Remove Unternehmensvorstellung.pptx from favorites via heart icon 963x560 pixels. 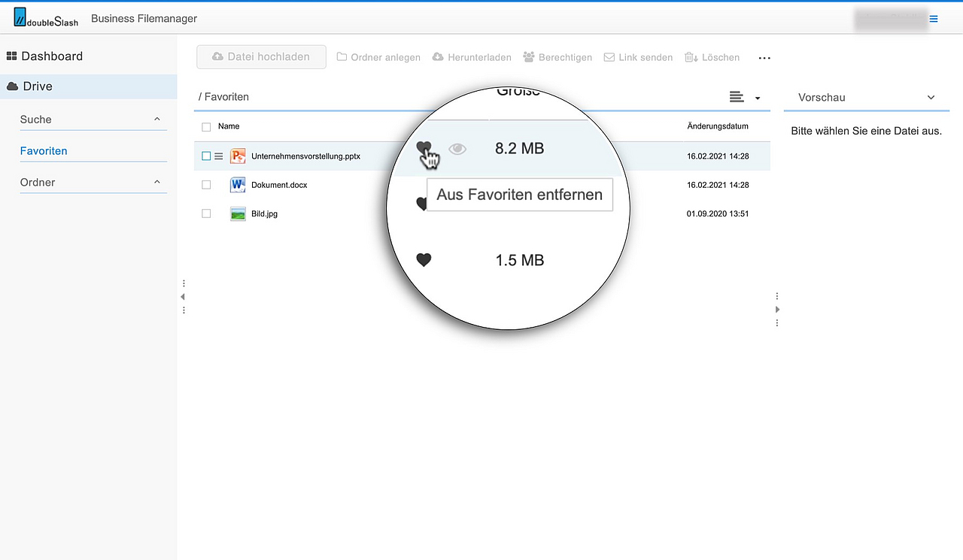point(424,149)
